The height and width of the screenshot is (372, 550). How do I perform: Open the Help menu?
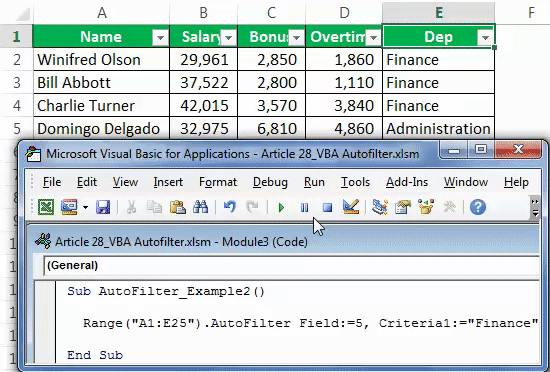(516, 182)
